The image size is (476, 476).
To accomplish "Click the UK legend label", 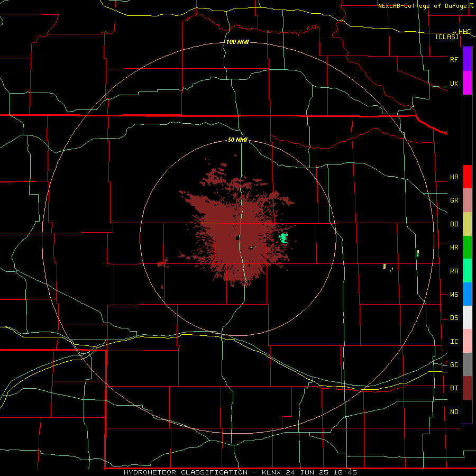I will coord(454,83).
